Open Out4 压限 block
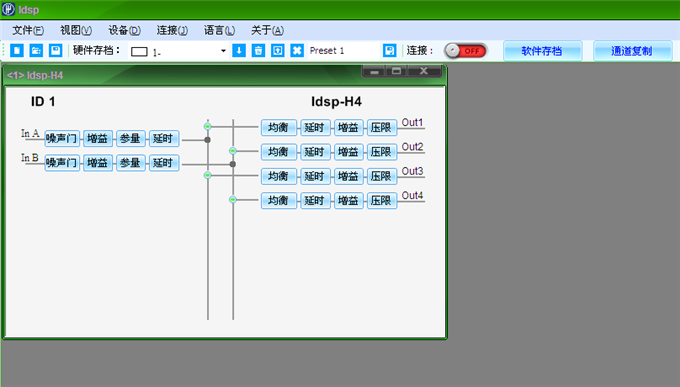680x387 pixels. click(382, 200)
